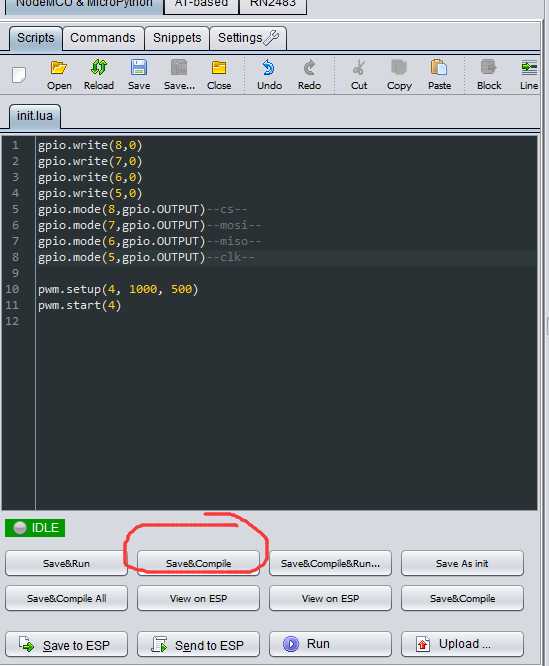
Task: Save the current script
Action: tap(139, 75)
